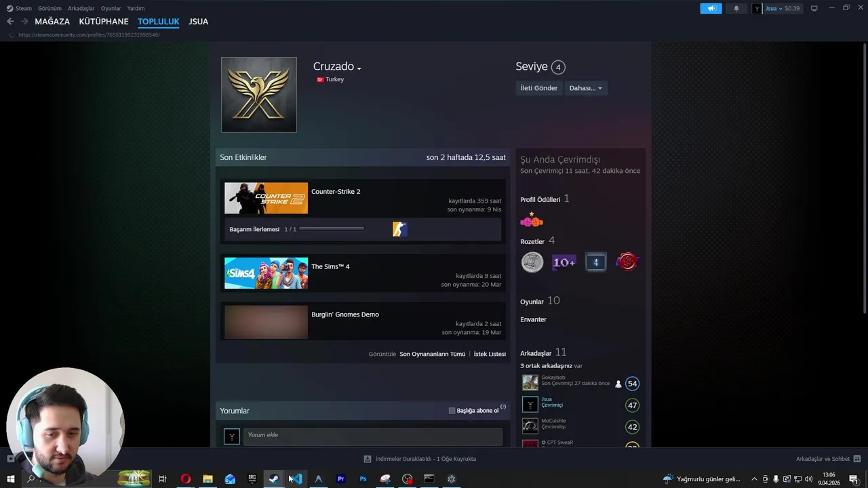
Task: Click the Yorum ekle comment field
Action: [372, 435]
